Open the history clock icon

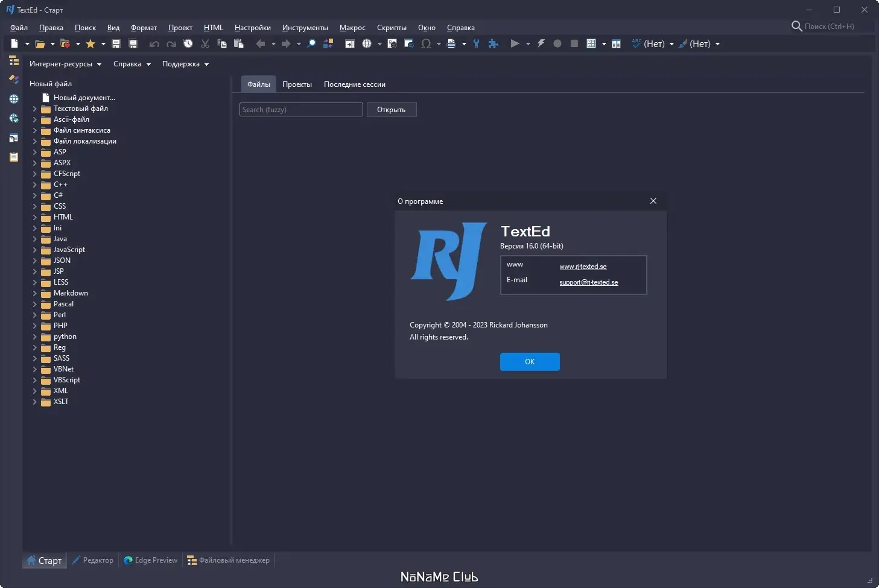(x=188, y=43)
